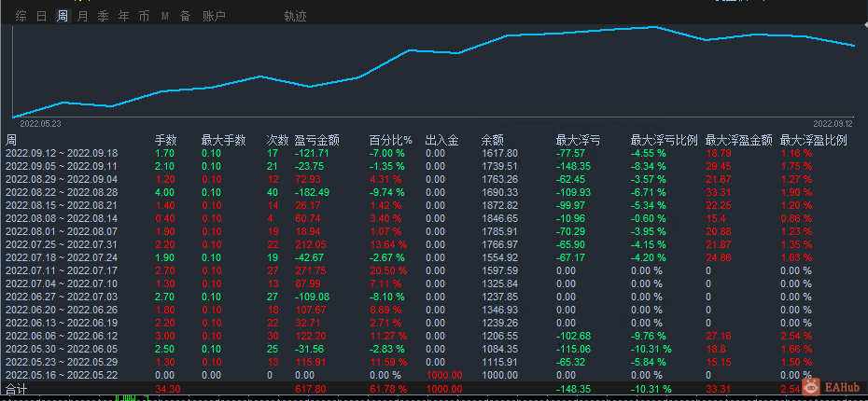Click the max floating loss -115.06
868x401 pixels.
(573, 349)
